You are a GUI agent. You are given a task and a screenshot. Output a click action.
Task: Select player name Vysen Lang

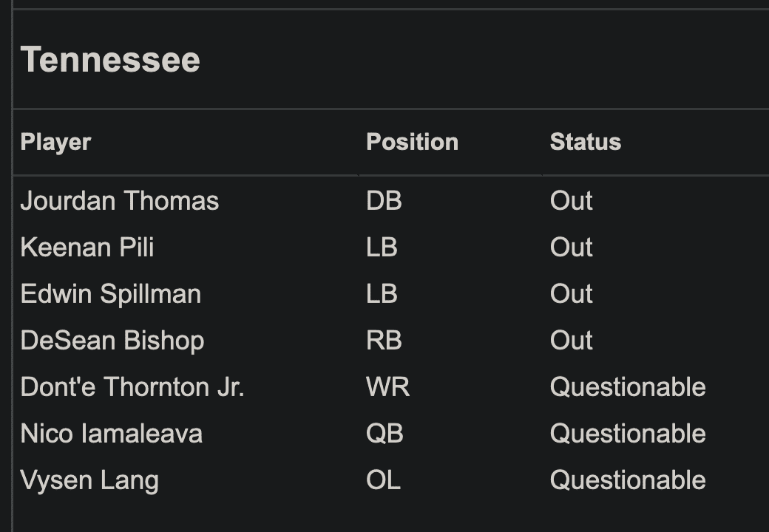tap(89, 480)
